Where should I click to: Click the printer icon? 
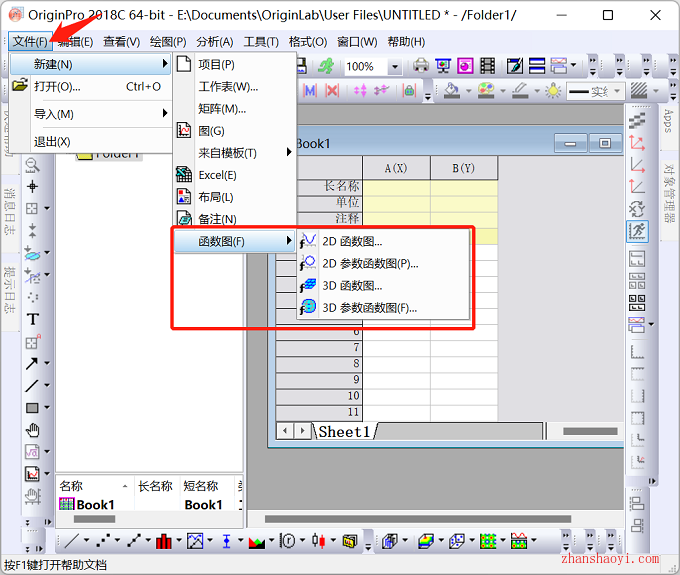click(421, 66)
